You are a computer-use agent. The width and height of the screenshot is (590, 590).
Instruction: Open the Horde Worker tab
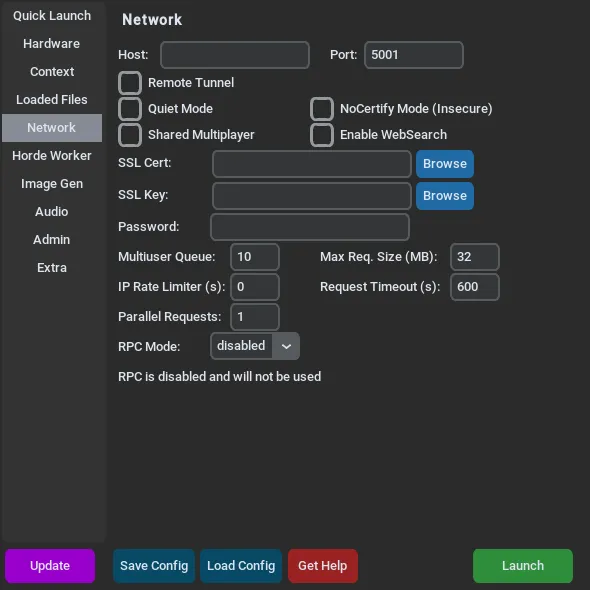[x=52, y=156]
